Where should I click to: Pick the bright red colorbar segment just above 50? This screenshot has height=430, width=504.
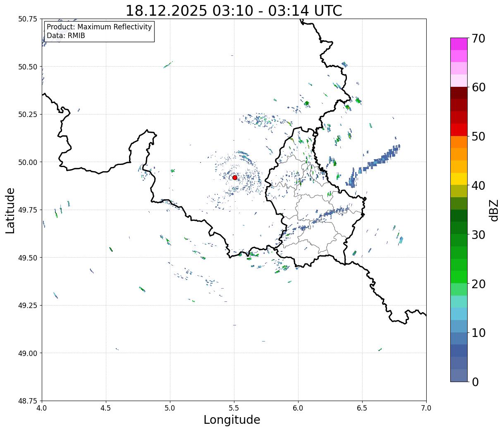[459, 130]
